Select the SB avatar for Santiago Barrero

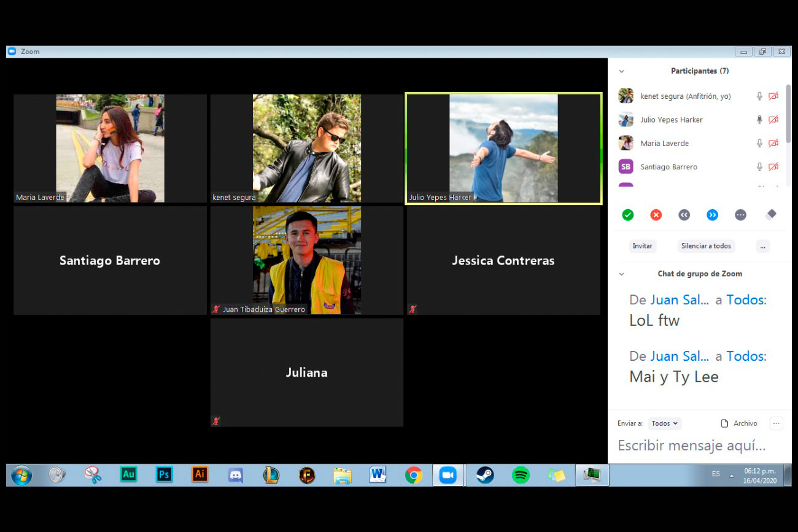pyautogui.click(x=626, y=167)
